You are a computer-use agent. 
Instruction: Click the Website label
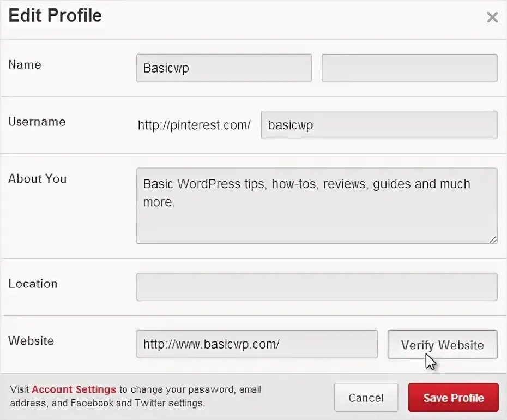[x=31, y=341]
